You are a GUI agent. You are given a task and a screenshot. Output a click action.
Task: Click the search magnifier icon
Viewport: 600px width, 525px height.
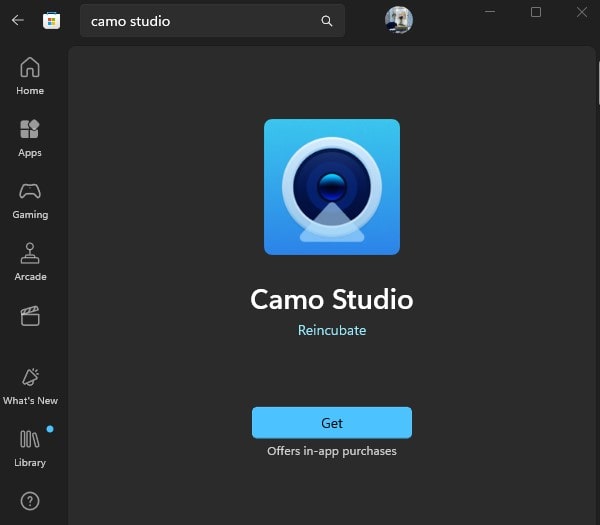click(326, 21)
